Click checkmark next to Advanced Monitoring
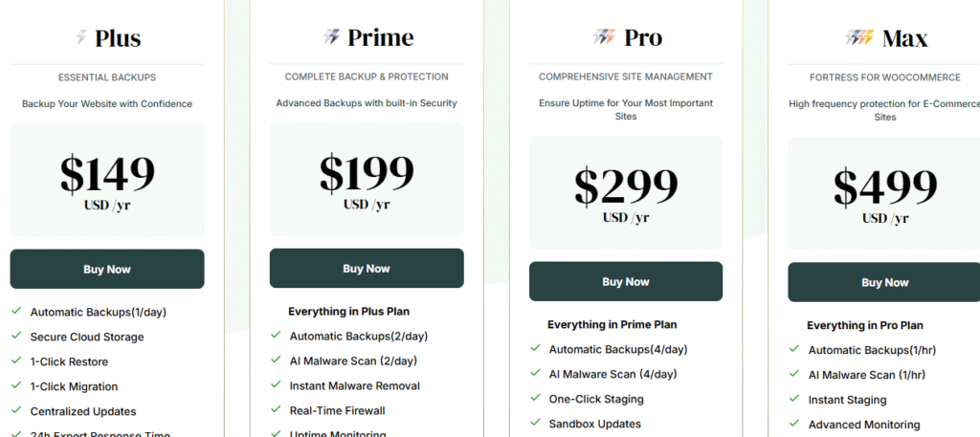The image size is (980, 437). [794, 424]
